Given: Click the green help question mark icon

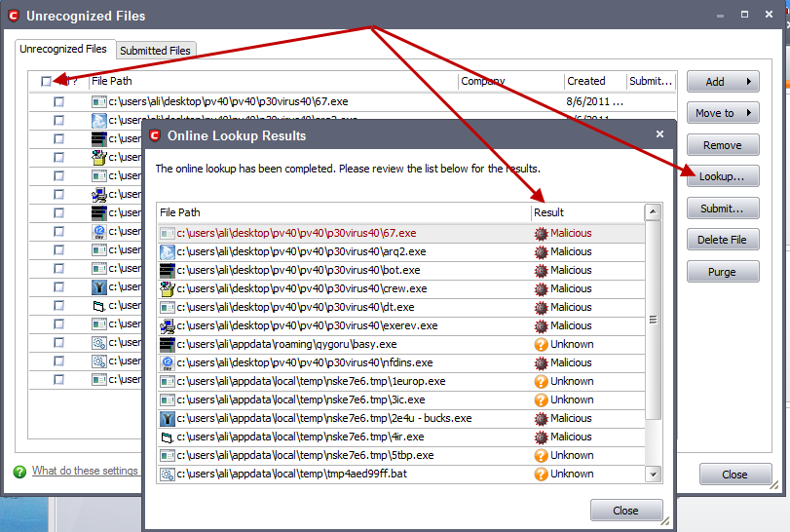Looking at the screenshot, I should [19, 472].
